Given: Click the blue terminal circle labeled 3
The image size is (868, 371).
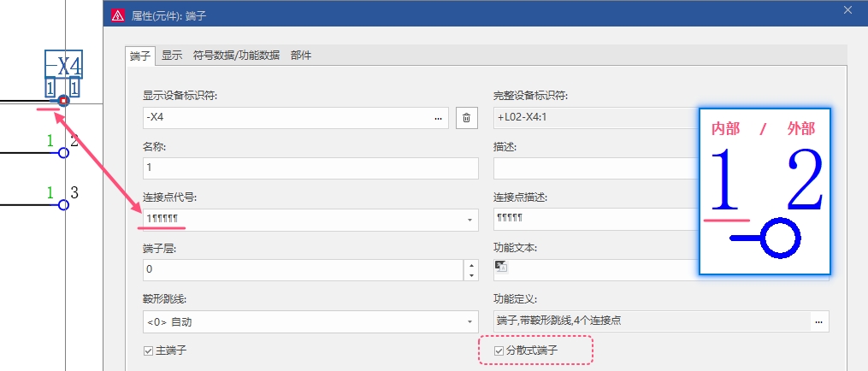Looking at the screenshot, I should [63, 205].
